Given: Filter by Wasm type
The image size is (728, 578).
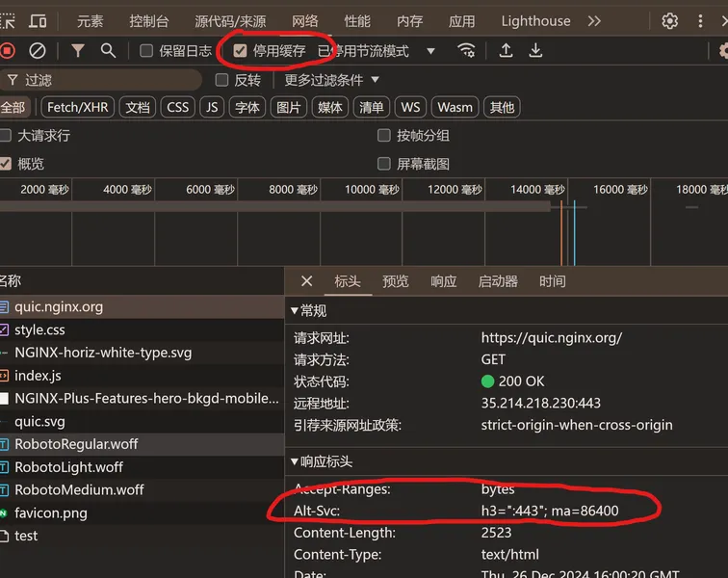Looking at the screenshot, I should [455, 107].
